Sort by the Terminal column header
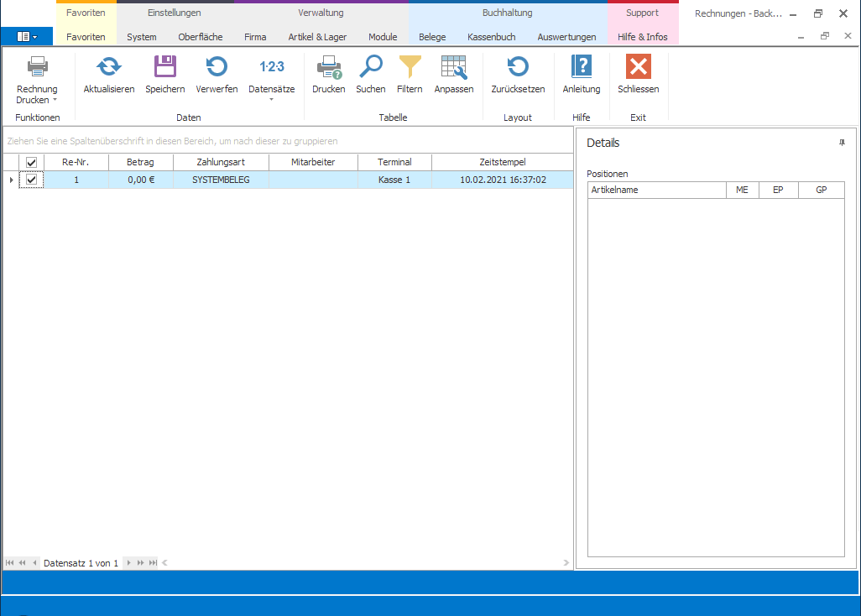Viewport: 861px width, 616px height. pos(394,162)
